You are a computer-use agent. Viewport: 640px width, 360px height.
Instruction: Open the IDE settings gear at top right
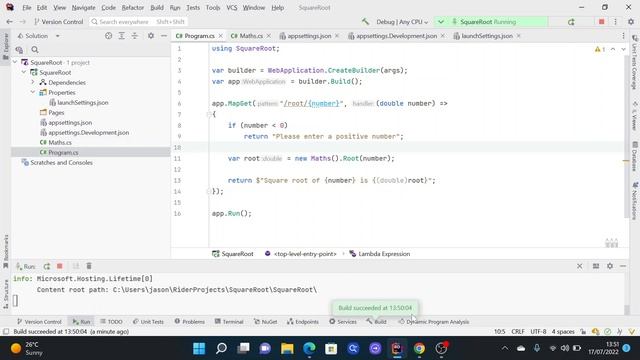pos(631,22)
